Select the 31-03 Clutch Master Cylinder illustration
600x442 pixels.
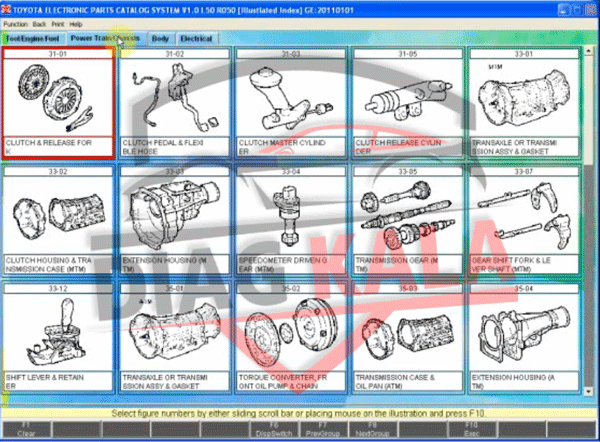coord(291,98)
